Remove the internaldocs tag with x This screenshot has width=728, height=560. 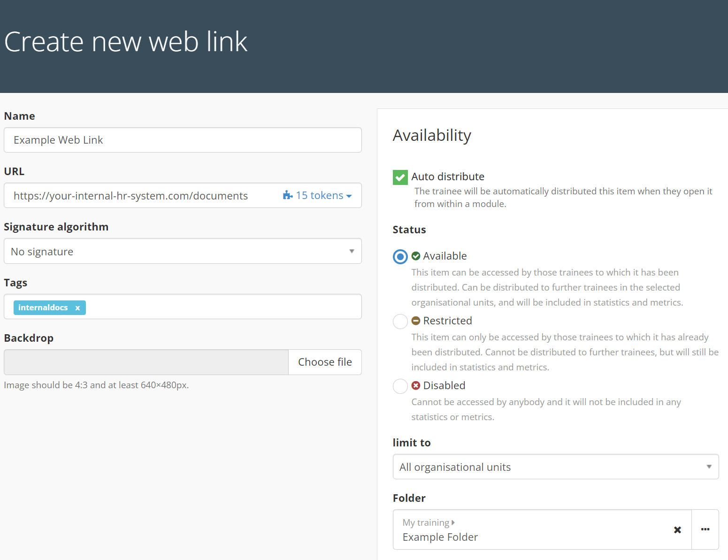(x=78, y=308)
